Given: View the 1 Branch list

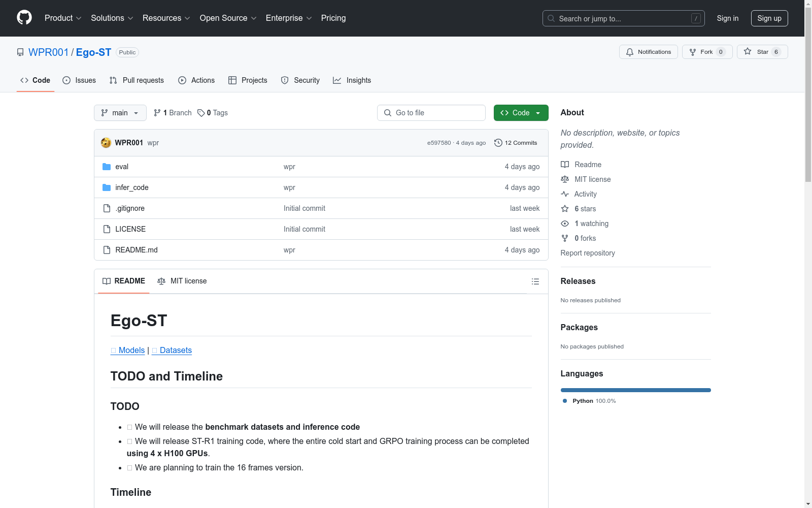Looking at the screenshot, I should tap(173, 113).
